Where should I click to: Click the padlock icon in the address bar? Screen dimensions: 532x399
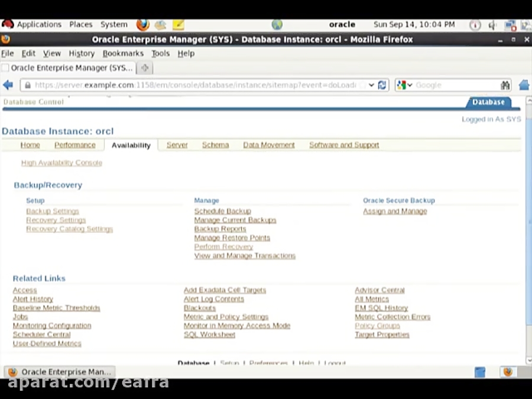[x=28, y=85]
